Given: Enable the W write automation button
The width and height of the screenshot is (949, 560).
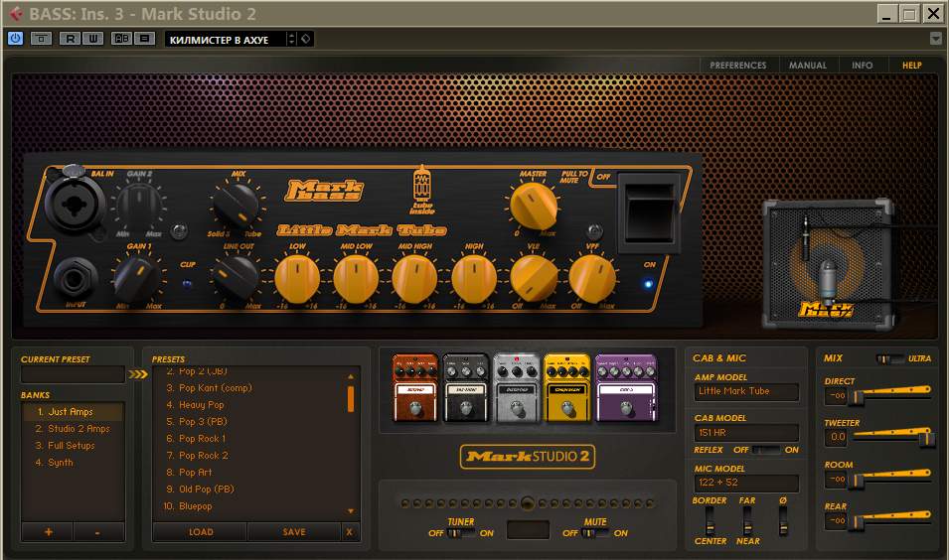Looking at the screenshot, I should coord(93,39).
